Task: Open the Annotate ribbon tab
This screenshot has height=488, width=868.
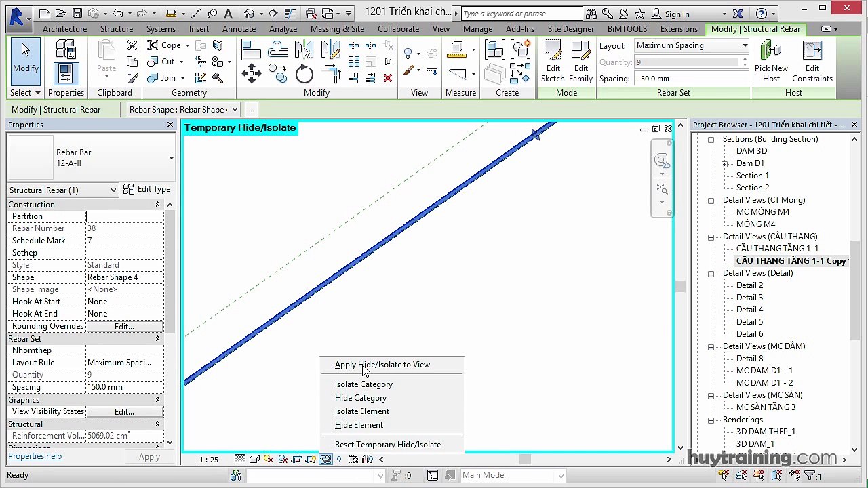Action: pos(239,29)
